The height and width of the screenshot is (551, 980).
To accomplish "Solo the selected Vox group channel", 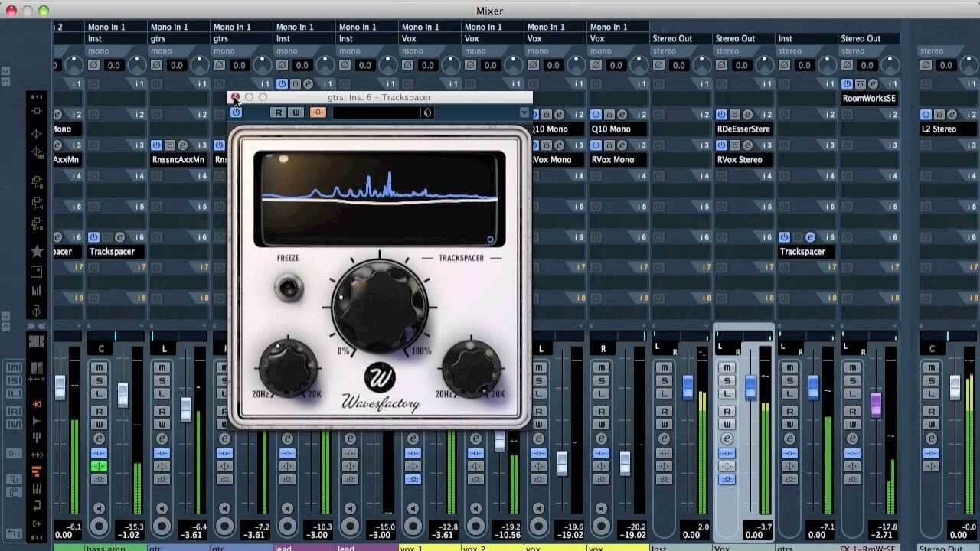I will pos(727,381).
